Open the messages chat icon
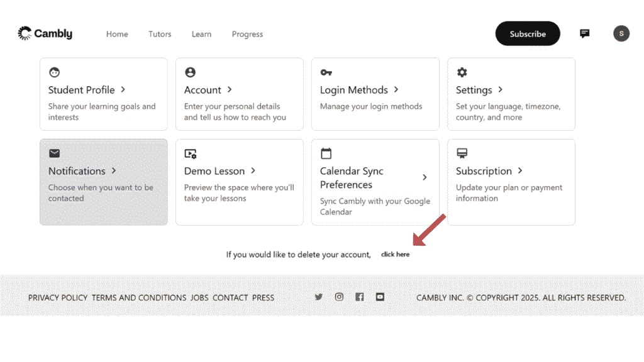This screenshot has width=644, height=362. coord(584,34)
